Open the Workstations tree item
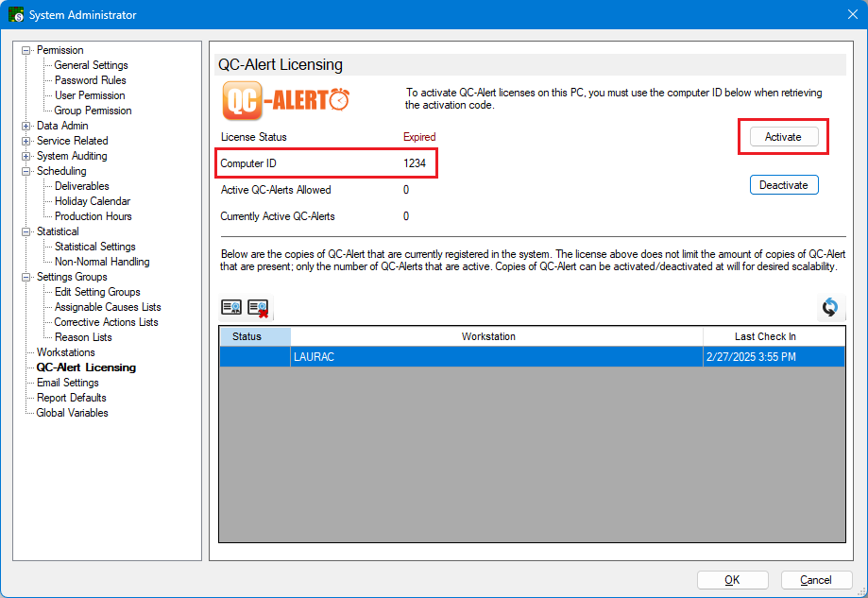Image resolution: width=868 pixels, height=598 pixels. [66, 352]
